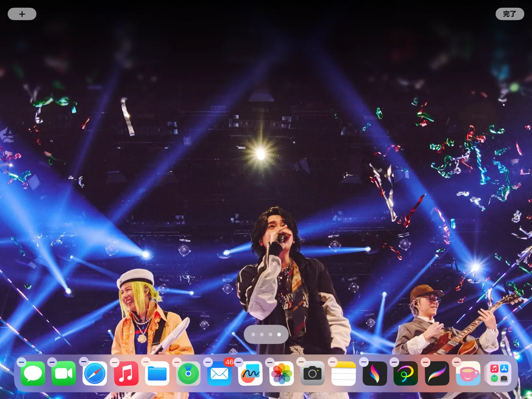Launch Procreate brush stroke app
The image size is (532, 399).
pyautogui.click(x=437, y=373)
